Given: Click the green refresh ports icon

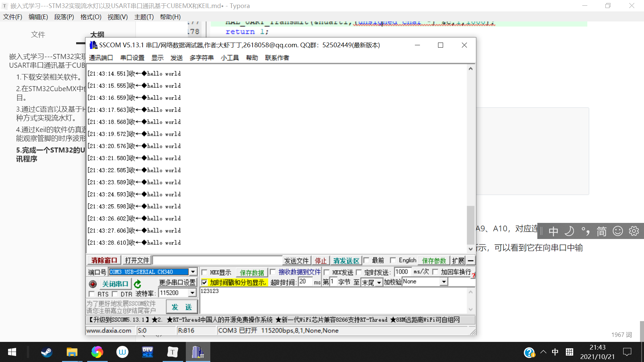Looking at the screenshot, I should click(x=138, y=284).
